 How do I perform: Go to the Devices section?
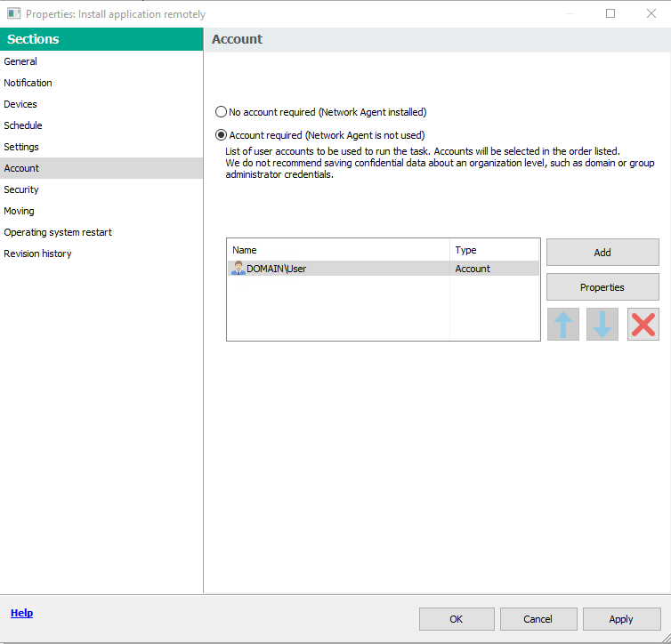click(101, 104)
